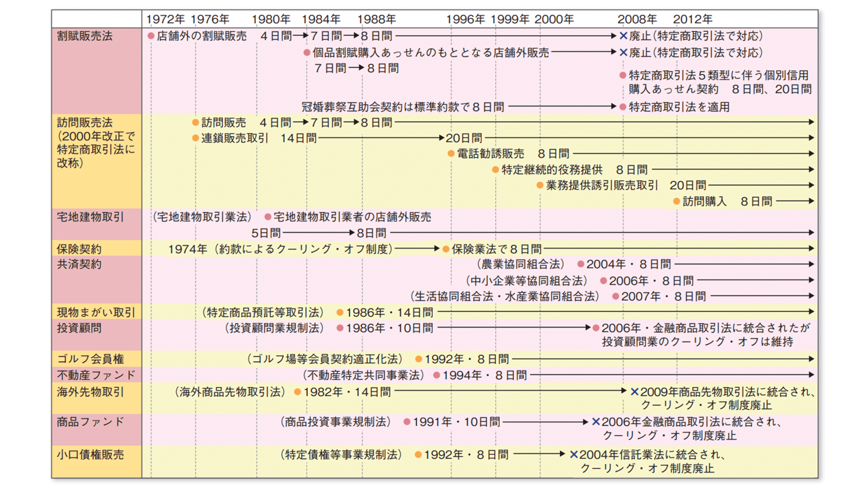The height and width of the screenshot is (488, 868).
Task: Click (ゴルフ場等会員契約適正化法) law name
Action: (324, 359)
